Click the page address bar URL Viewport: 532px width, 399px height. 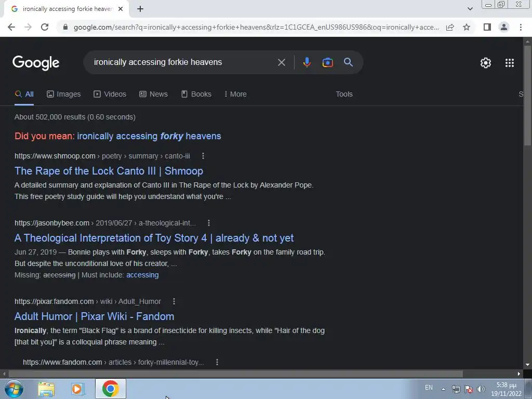(256, 27)
